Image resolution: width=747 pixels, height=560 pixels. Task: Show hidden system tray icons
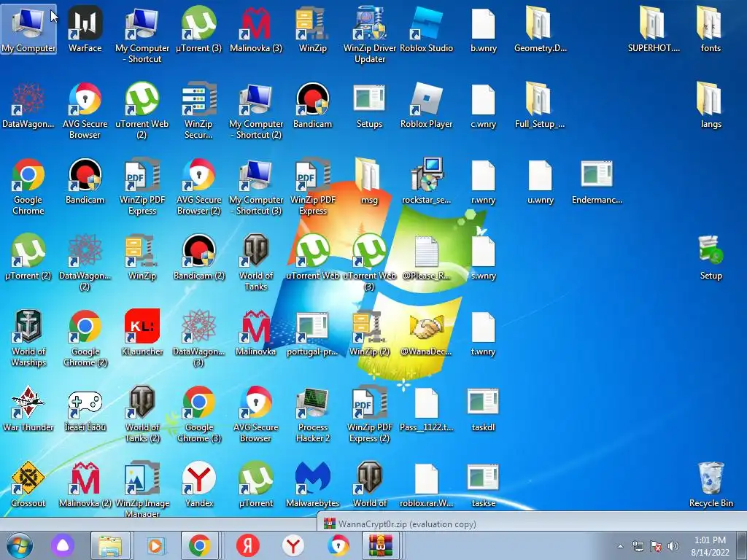point(620,546)
